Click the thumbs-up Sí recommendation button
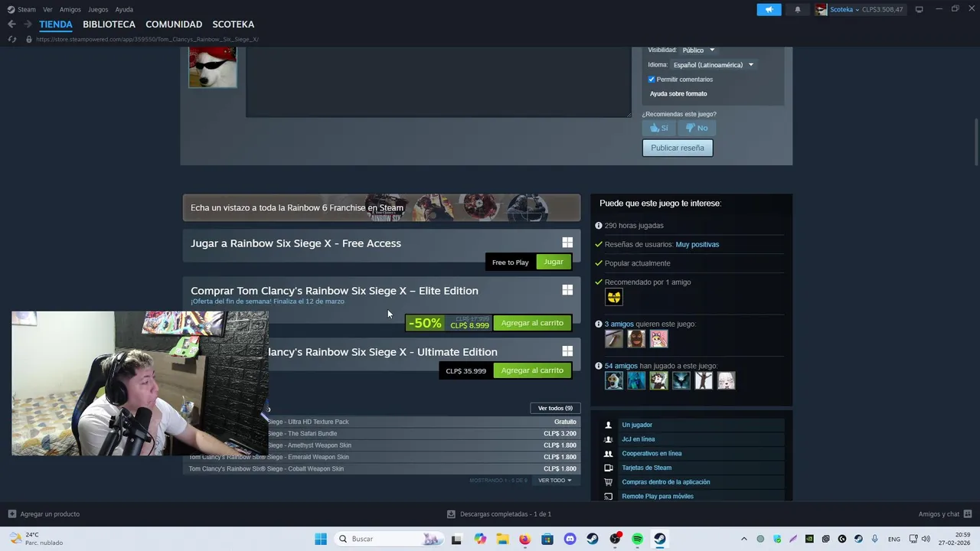The height and width of the screenshot is (551, 980). point(658,128)
